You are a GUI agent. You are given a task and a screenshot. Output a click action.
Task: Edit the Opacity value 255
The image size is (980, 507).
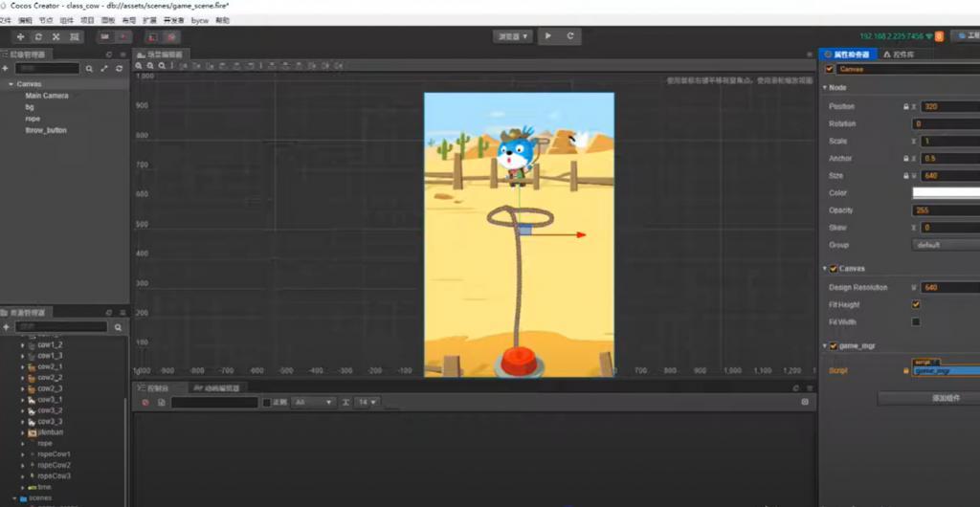click(947, 210)
